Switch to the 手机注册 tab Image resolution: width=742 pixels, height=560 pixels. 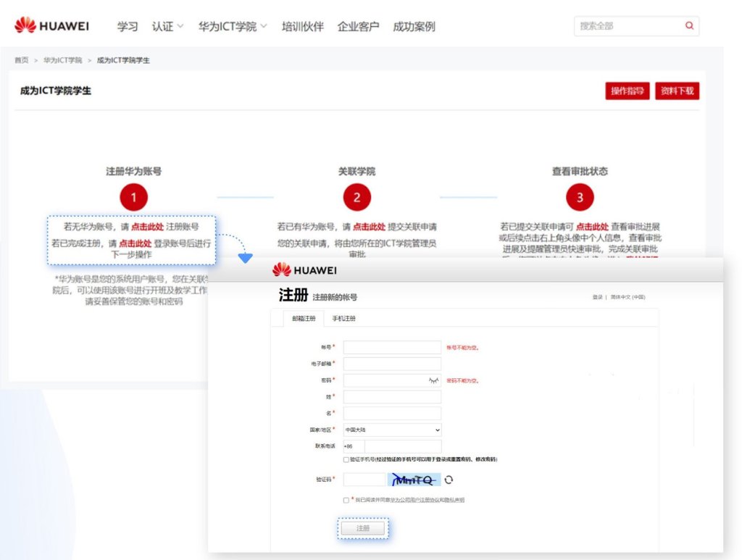(x=344, y=319)
